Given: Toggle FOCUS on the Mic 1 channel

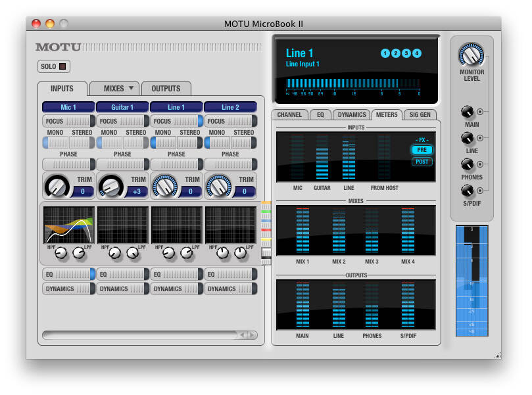Looking at the screenshot, I should click(68, 121).
